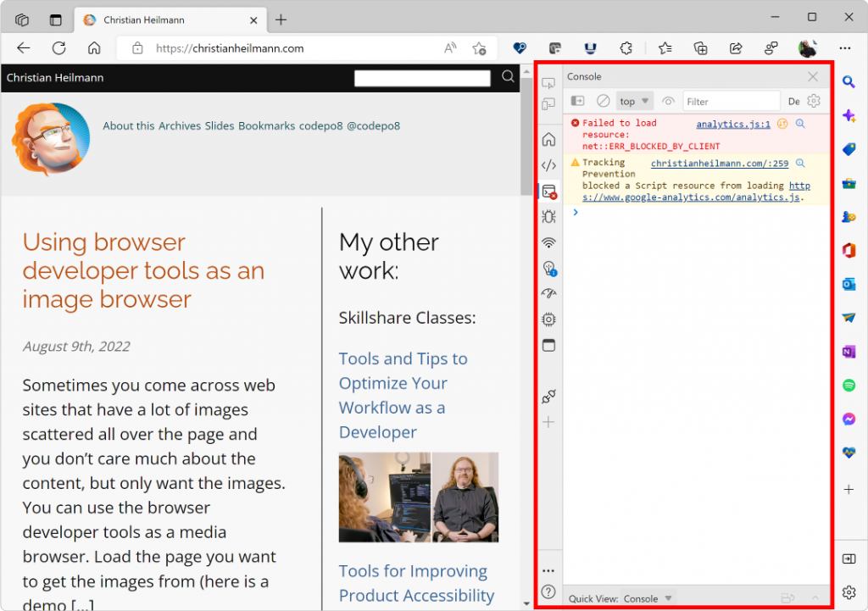
Task: Open 'Using browser developer tools' article
Action: (x=143, y=270)
